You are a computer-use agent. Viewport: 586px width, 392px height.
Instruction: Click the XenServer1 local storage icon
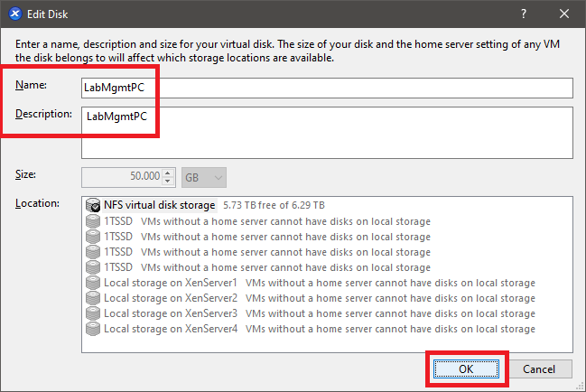[92, 283]
